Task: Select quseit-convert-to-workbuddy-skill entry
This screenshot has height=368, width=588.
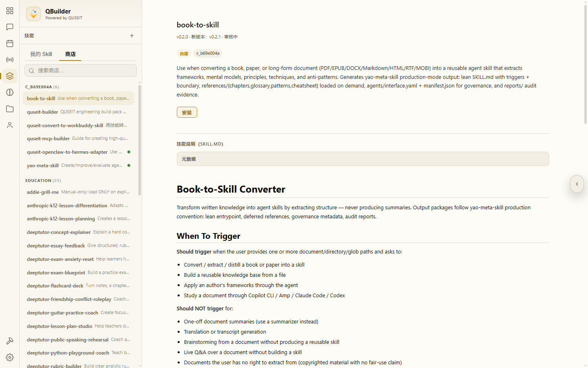Action: pos(78,126)
